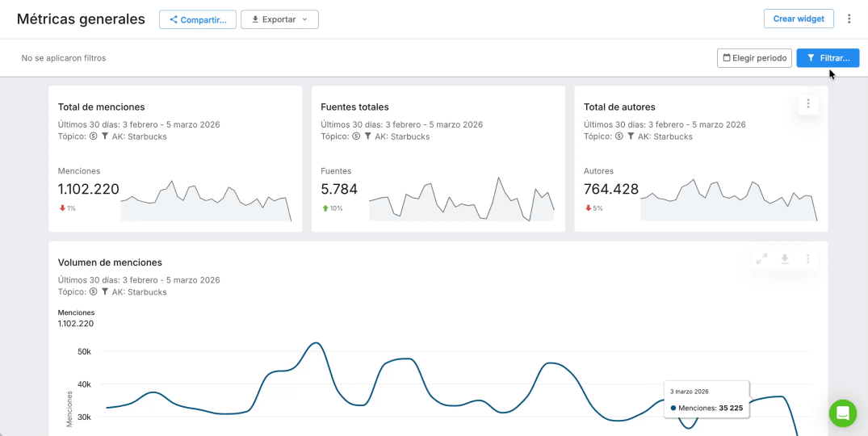
Task: Expand the Volumen de menciones chart to fullscreen
Action: pyautogui.click(x=761, y=258)
